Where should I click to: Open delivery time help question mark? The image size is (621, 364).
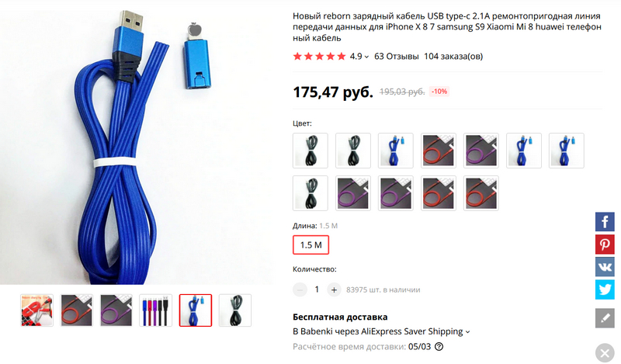click(x=439, y=347)
